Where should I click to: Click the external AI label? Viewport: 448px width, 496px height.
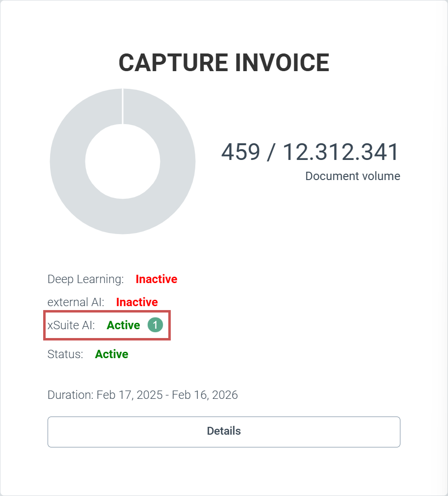coord(76,302)
